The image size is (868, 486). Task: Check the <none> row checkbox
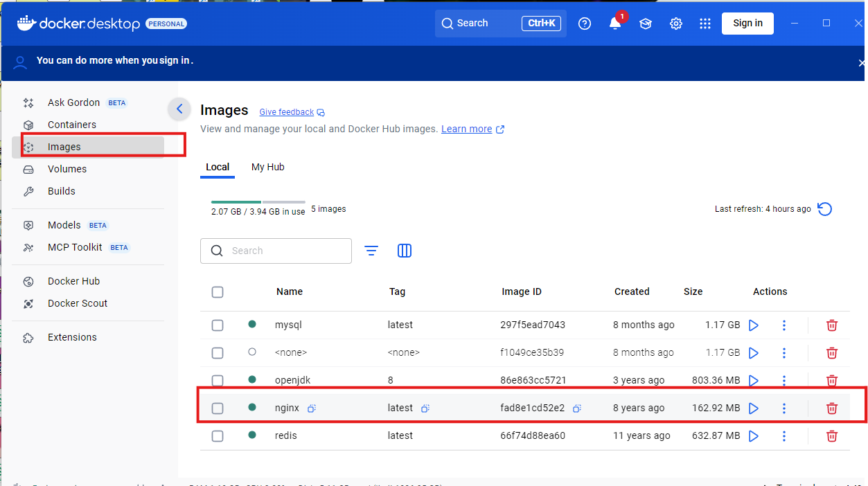coord(218,353)
